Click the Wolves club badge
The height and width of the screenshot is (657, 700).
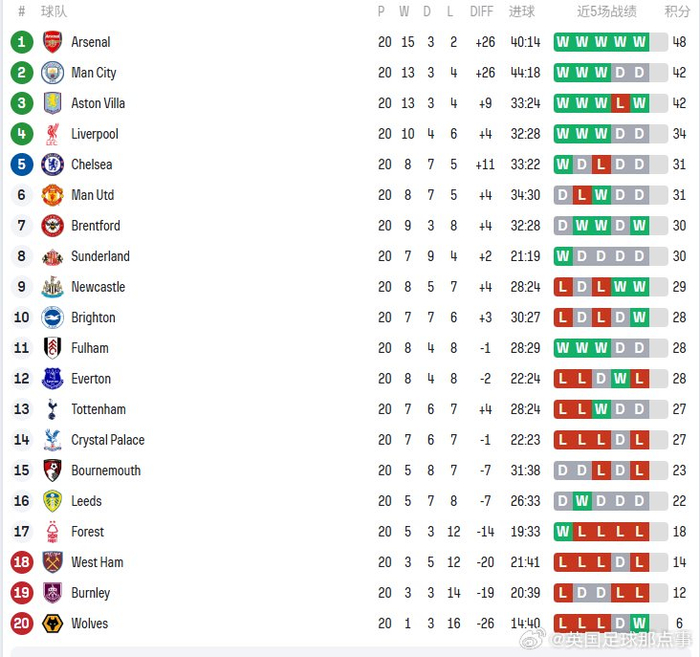click(x=52, y=623)
